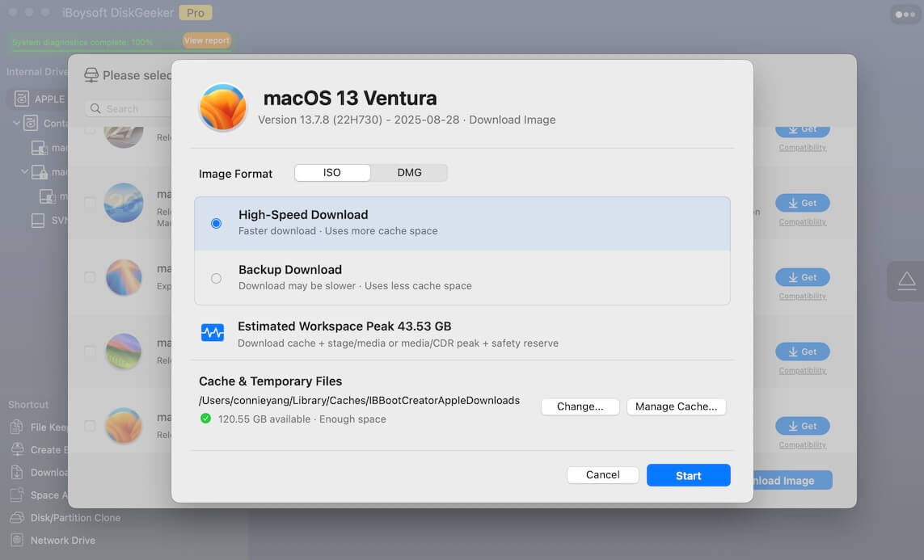Click the workspace peak activity monitor icon
The image size is (924, 560).
pyautogui.click(x=212, y=333)
